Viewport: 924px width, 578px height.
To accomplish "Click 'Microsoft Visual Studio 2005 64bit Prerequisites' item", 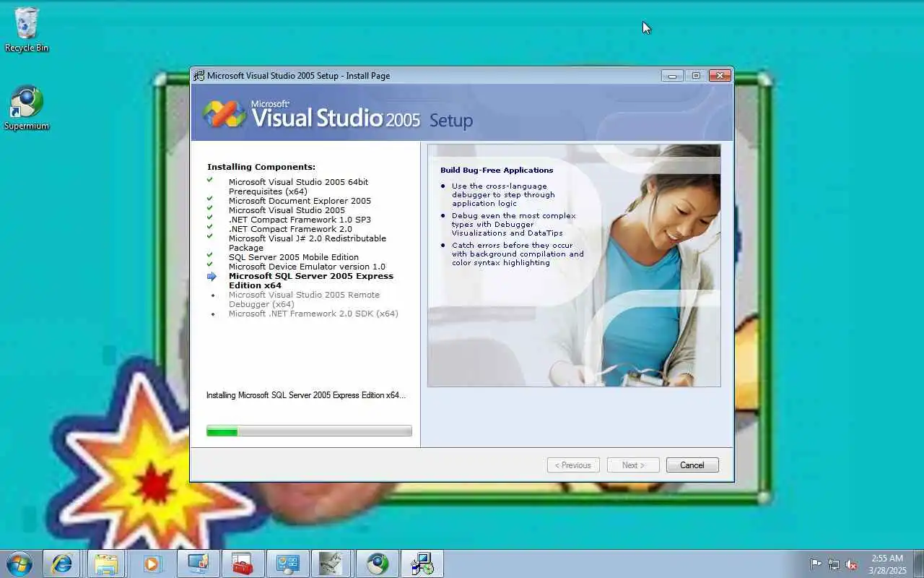I will 298,186.
